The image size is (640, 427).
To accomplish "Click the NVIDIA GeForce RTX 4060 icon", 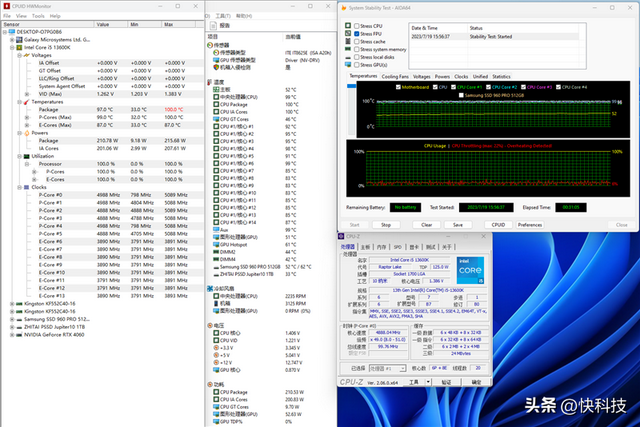I will pyautogui.click(x=17, y=332).
